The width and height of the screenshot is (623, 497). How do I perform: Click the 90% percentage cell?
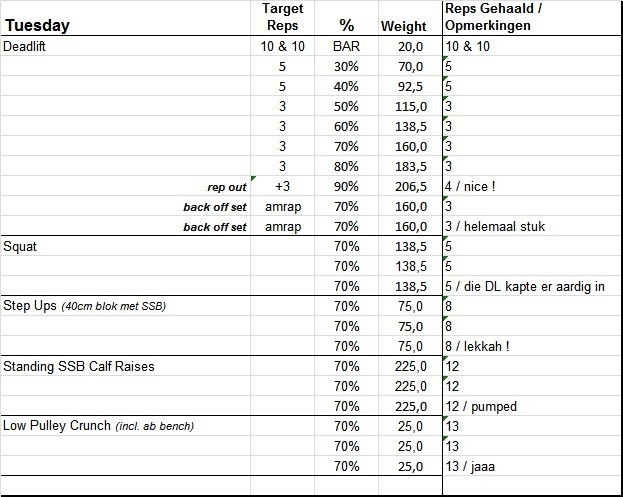click(x=347, y=187)
